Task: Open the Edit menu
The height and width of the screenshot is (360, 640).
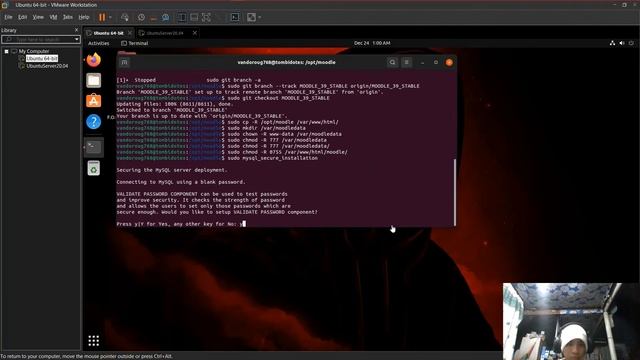Action: pos(22,17)
